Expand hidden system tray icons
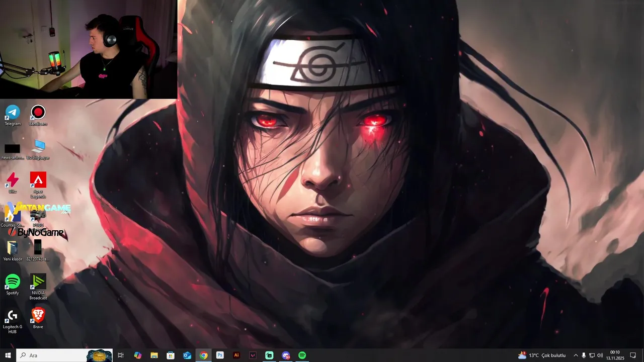This screenshot has width=644, height=362. click(x=576, y=355)
